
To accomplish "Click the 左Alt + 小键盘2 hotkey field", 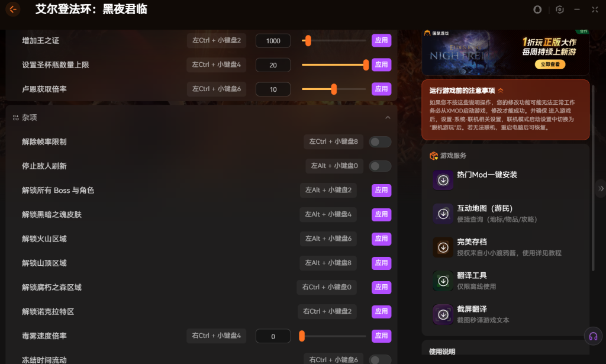I will pyautogui.click(x=328, y=190).
